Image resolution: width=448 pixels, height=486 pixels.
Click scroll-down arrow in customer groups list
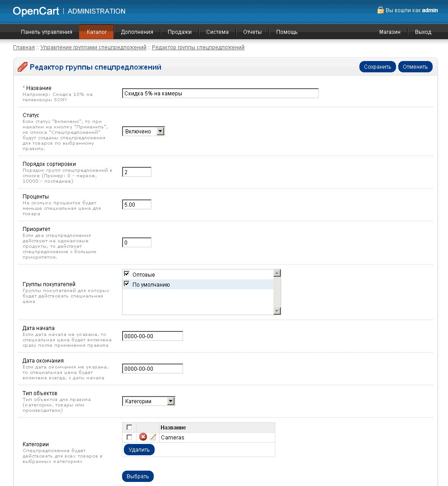pos(277,311)
